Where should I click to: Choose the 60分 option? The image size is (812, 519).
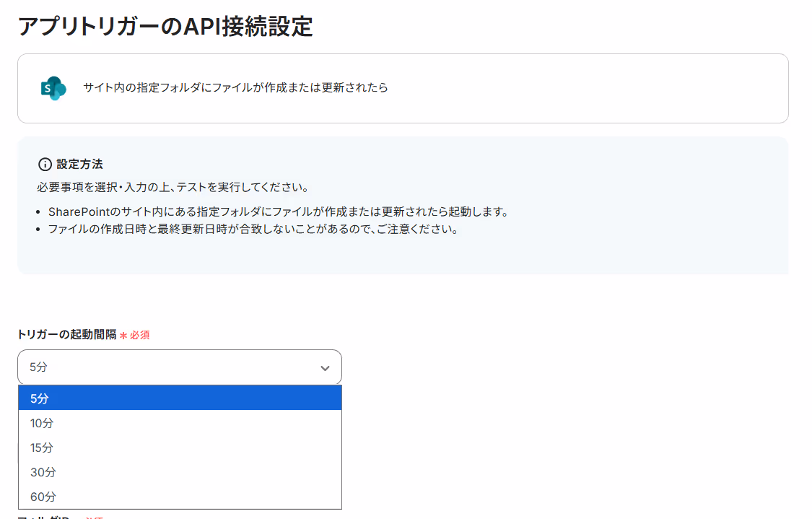point(180,496)
